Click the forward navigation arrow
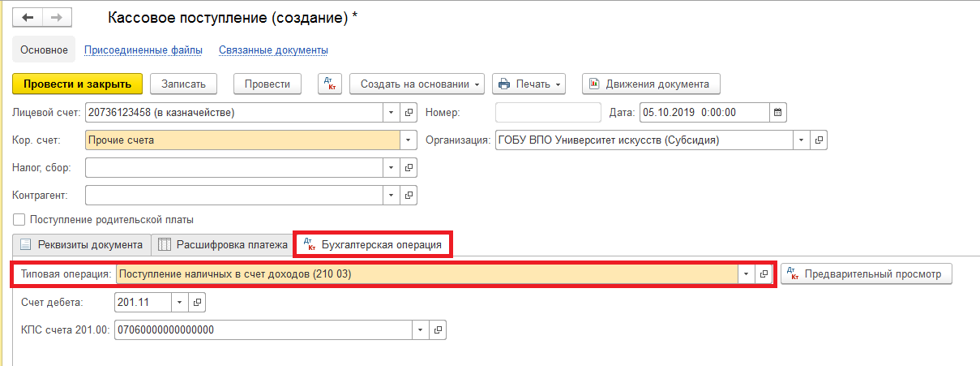 (57, 18)
